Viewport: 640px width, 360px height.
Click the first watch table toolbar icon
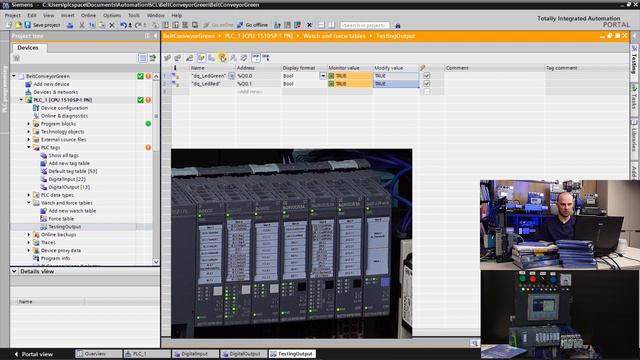pyautogui.click(x=167, y=58)
